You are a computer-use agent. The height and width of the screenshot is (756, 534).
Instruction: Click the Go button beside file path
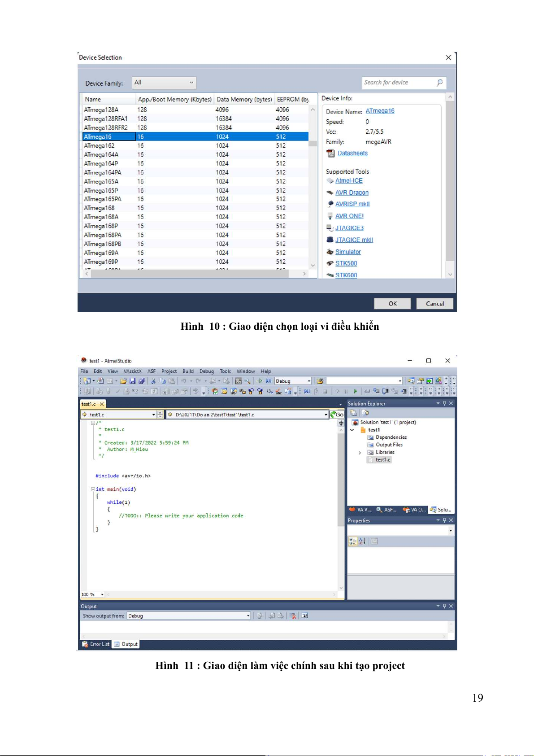337,415
